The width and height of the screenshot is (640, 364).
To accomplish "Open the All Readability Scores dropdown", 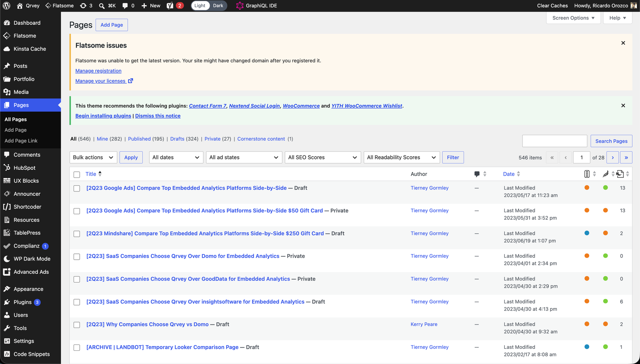I will [402, 157].
